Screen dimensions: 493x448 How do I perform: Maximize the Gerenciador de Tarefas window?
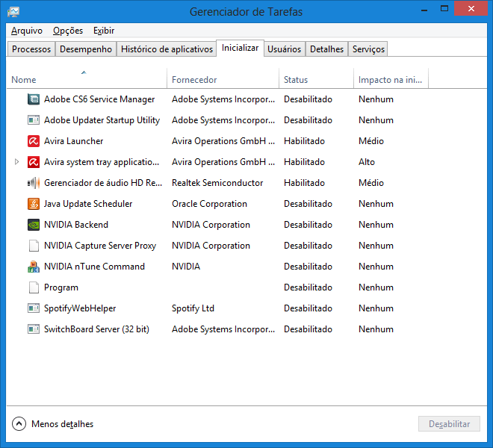coord(444,9)
